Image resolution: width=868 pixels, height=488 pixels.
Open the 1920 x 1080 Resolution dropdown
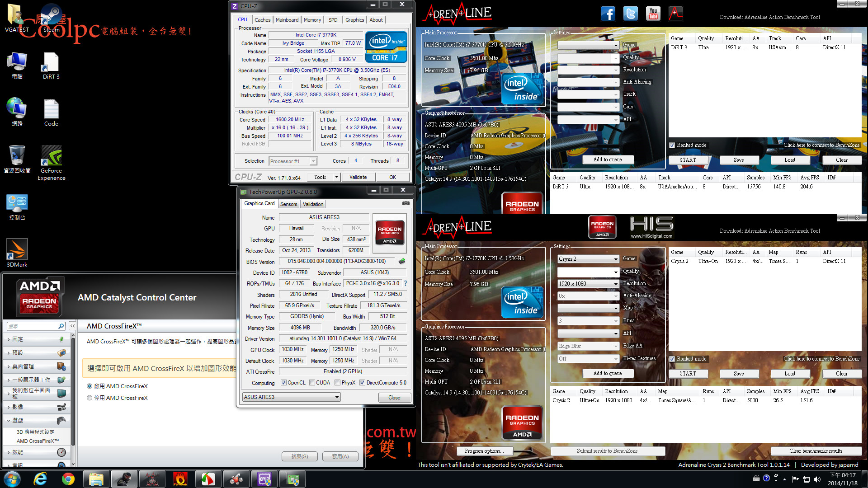pos(588,284)
